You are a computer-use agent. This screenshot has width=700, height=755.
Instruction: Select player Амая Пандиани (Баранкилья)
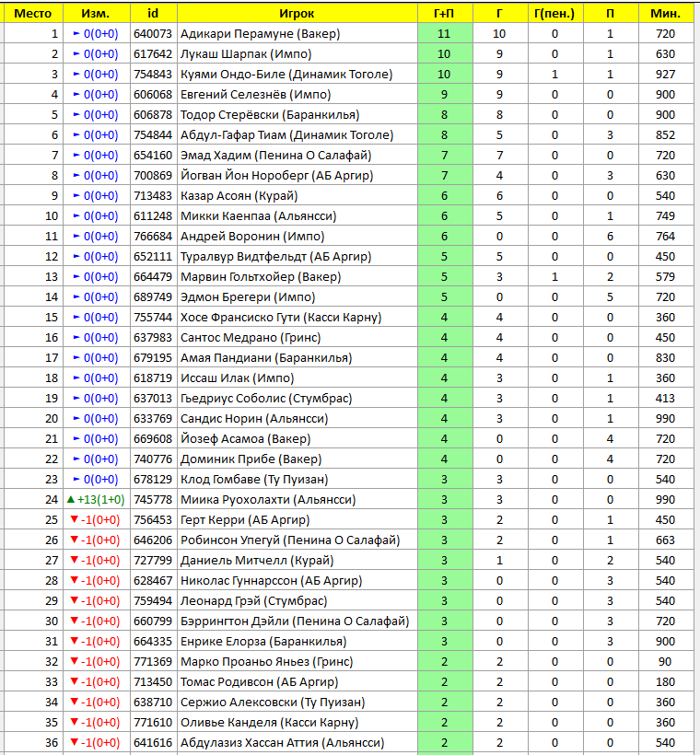(266, 357)
